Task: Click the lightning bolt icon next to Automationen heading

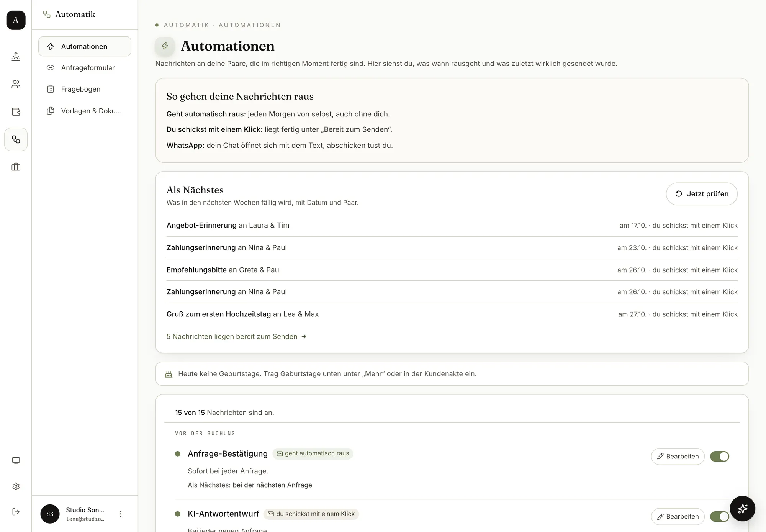Action: coord(165,46)
